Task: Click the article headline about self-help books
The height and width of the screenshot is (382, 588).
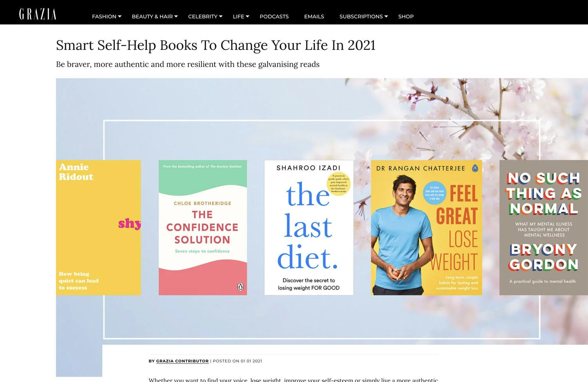Action: pos(216,45)
